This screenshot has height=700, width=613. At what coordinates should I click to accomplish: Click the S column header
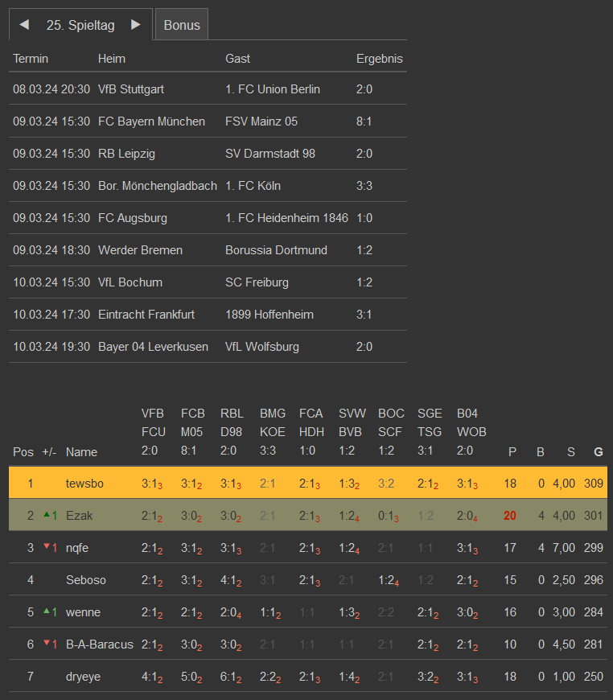point(570,452)
